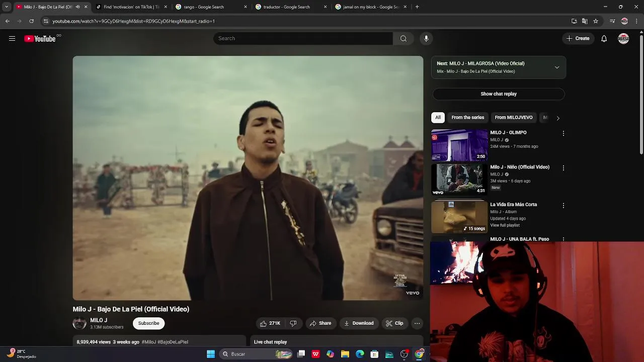Open the OBS Studio taskbar icon
The height and width of the screenshot is (362, 644).
click(404, 354)
